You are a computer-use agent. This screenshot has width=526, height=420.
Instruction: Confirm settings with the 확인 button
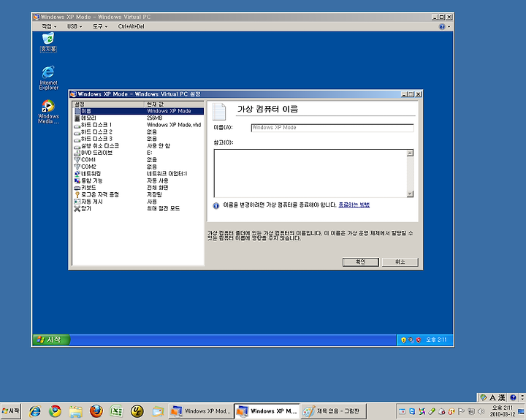coord(361,262)
